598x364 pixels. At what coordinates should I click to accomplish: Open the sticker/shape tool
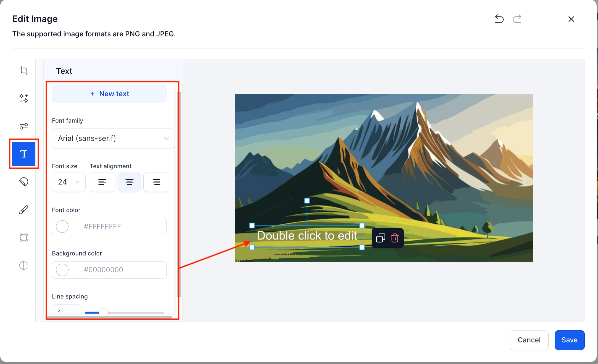(24, 182)
